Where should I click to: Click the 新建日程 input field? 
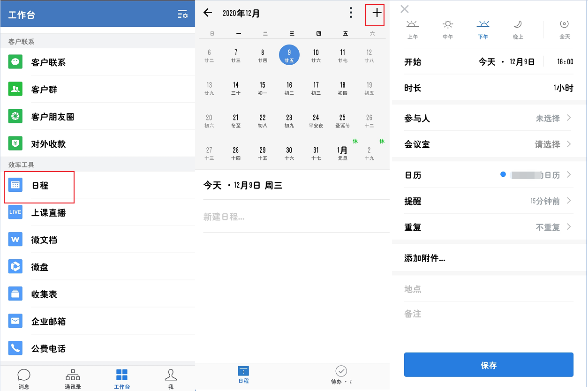pos(295,217)
